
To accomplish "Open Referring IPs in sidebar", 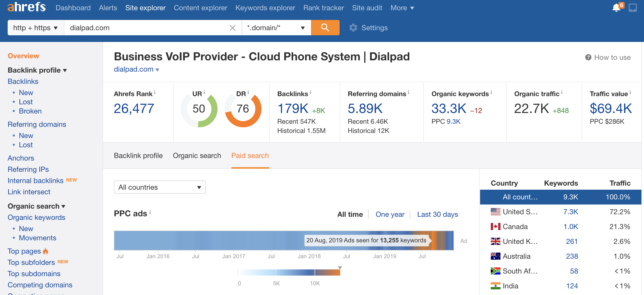I will tap(28, 169).
